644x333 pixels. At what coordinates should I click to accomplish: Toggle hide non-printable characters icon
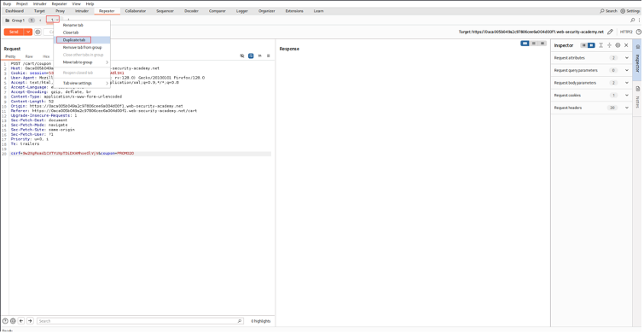click(x=242, y=55)
